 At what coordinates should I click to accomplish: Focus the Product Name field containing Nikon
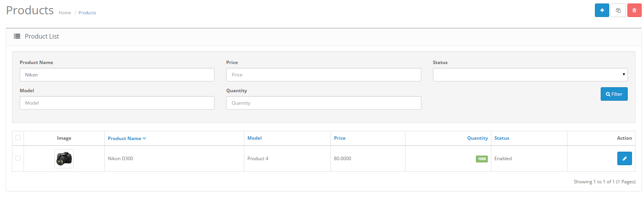(x=117, y=75)
